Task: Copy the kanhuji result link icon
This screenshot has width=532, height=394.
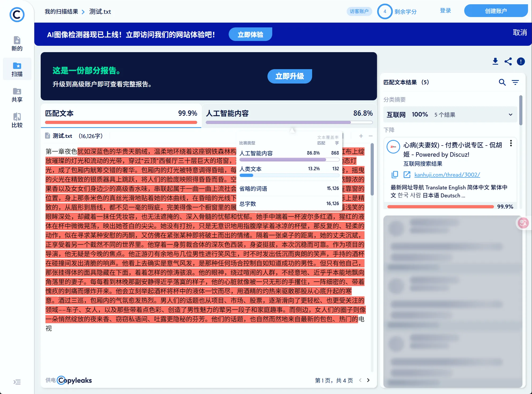Action: (x=395, y=175)
